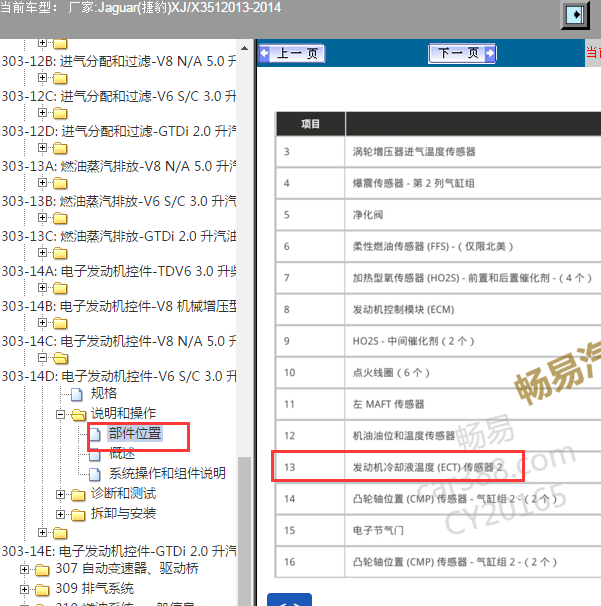601x606 pixels.
Task: Expand 307 自动变速器、驱动桥 node
Action: [x=24, y=569]
